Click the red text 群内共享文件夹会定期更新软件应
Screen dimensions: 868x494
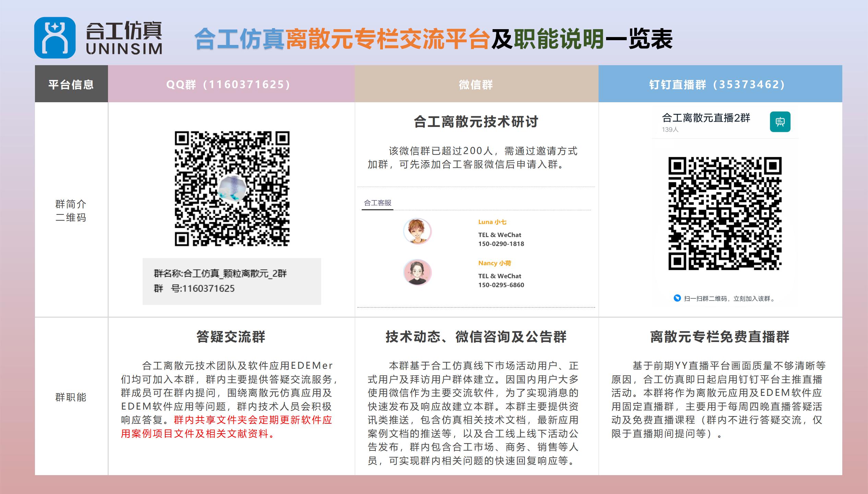253,420
